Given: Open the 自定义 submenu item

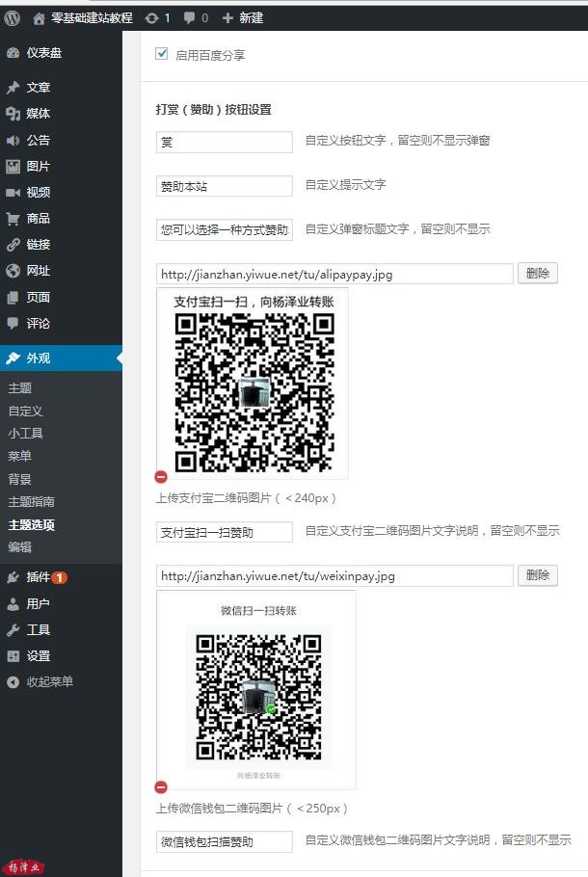Looking at the screenshot, I should point(26,412).
